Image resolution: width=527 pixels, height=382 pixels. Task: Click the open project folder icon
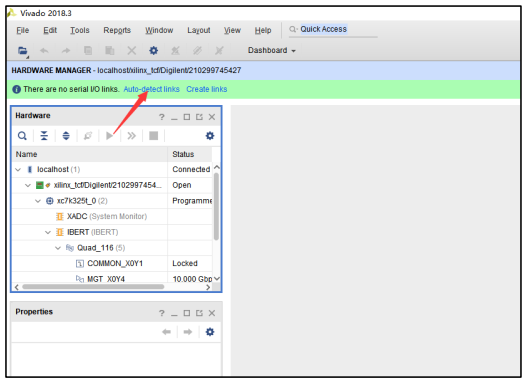click(x=23, y=51)
